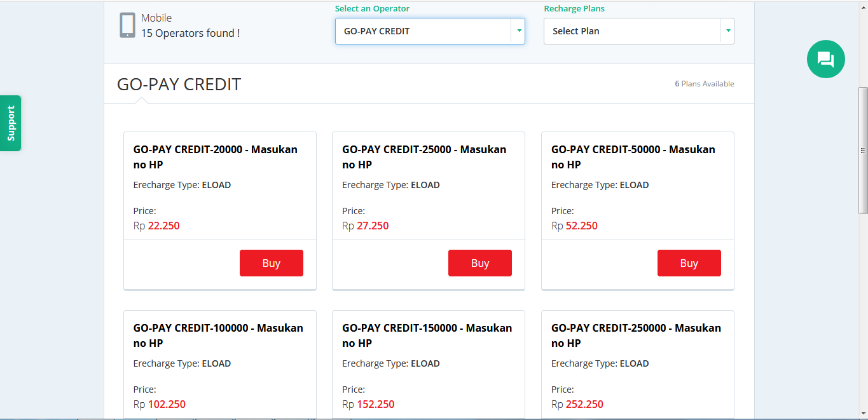Image resolution: width=868 pixels, height=420 pixels.
Task: Buy the GO-PAY CREDIT-25000 plan
Action: [x=480, y=263]
